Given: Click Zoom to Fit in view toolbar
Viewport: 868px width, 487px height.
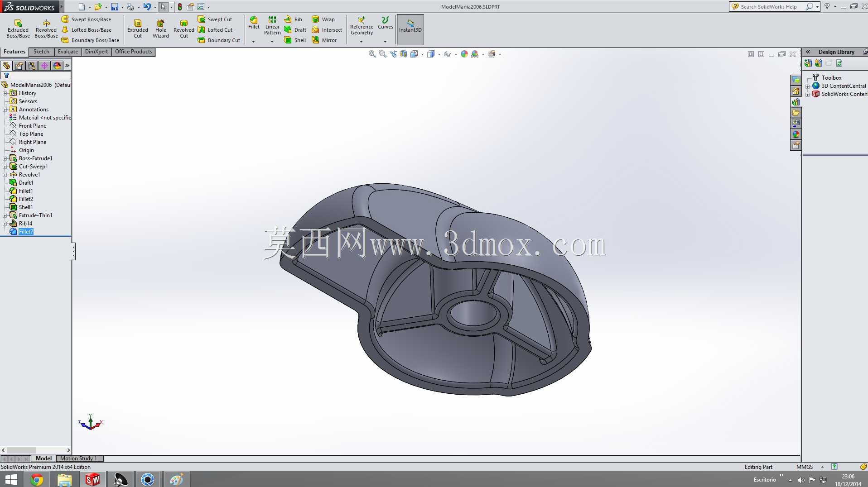Looking at the screenshot, I should coord(372,54).
